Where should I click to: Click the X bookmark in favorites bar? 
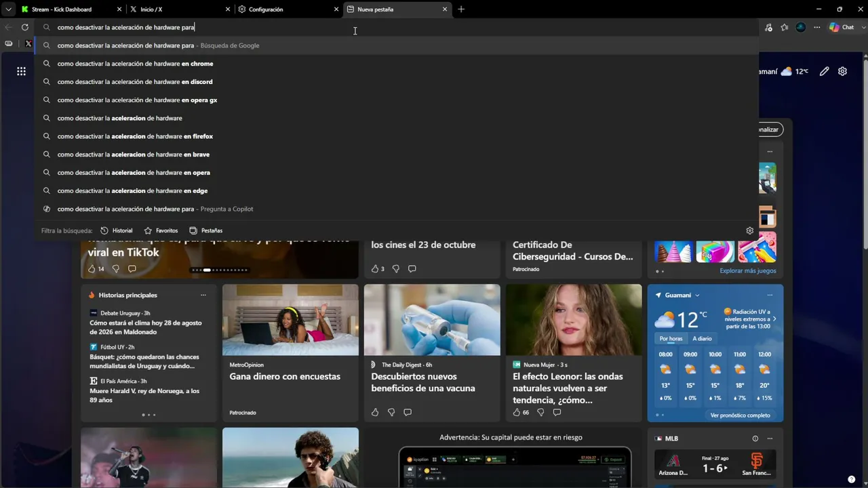point(28,43)
